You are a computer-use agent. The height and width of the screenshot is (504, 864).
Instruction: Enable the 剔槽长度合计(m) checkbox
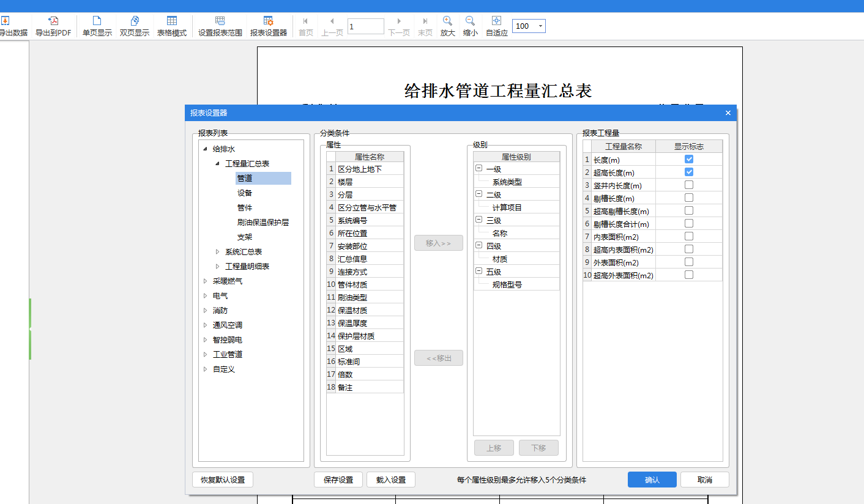point(689,223)
